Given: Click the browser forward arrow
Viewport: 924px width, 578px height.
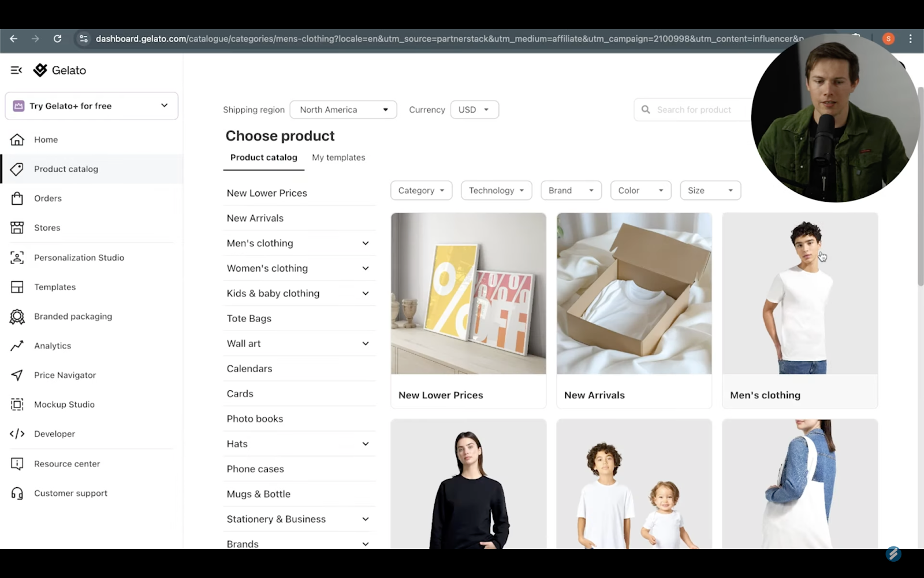Looking at the screenshot, I should pyautogui.click(x=35, y=39).
